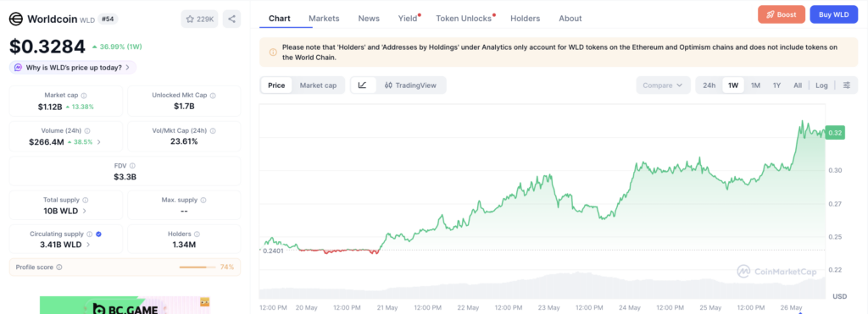
Task: Click the $3.3B FDV value
Action: coord(125,177)
